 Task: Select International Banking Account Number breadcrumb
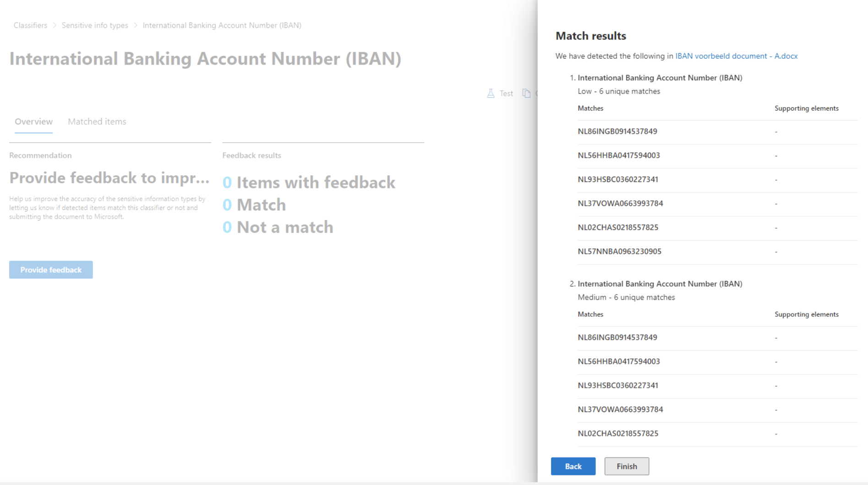(x=222, y=25)
